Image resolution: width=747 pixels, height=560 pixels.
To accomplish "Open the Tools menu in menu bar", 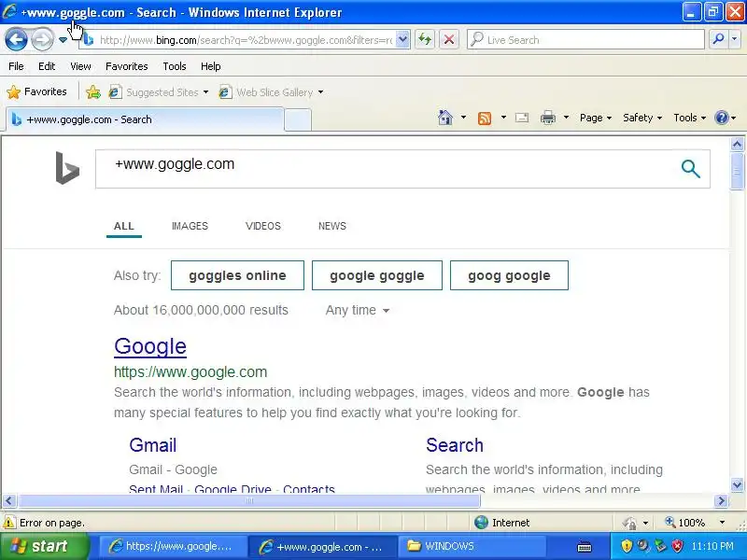I will pyautogui.click(x=175, y=66).
